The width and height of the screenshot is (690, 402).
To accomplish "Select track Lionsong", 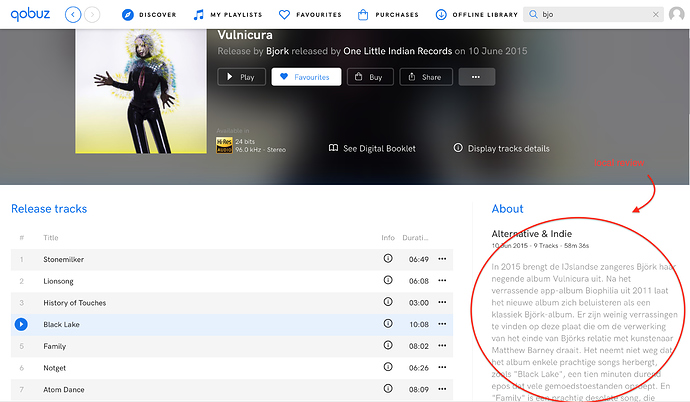I will click(58, 281).
